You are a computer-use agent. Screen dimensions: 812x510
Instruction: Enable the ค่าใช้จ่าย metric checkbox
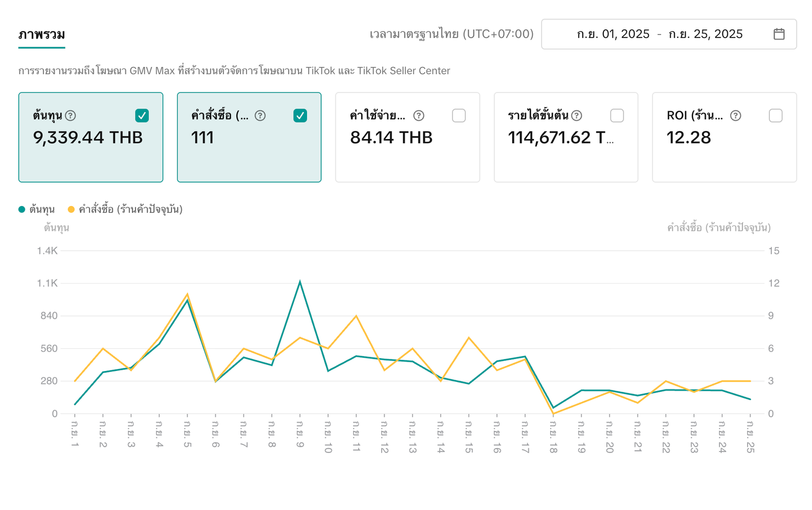pyautogui.click(x=459, y=116)
